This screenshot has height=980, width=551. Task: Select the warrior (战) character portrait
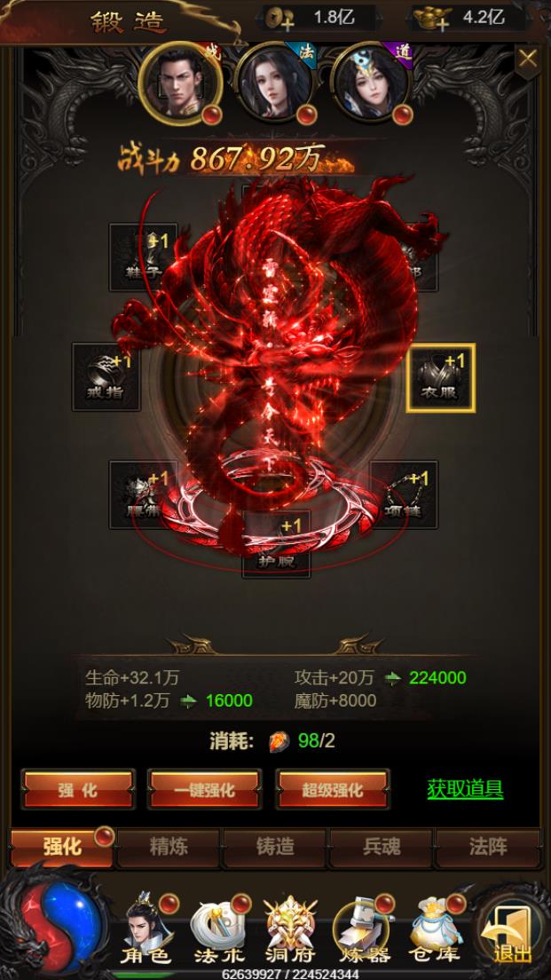180,83
